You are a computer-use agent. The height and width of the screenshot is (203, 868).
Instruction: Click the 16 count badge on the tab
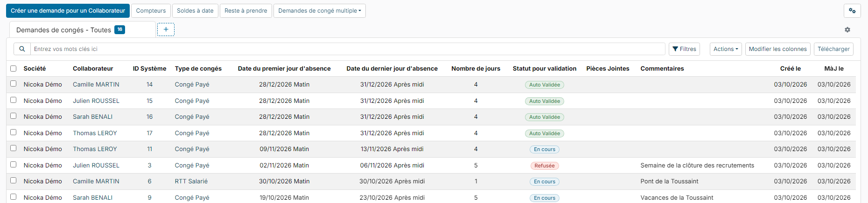click(x=120, y=29)
